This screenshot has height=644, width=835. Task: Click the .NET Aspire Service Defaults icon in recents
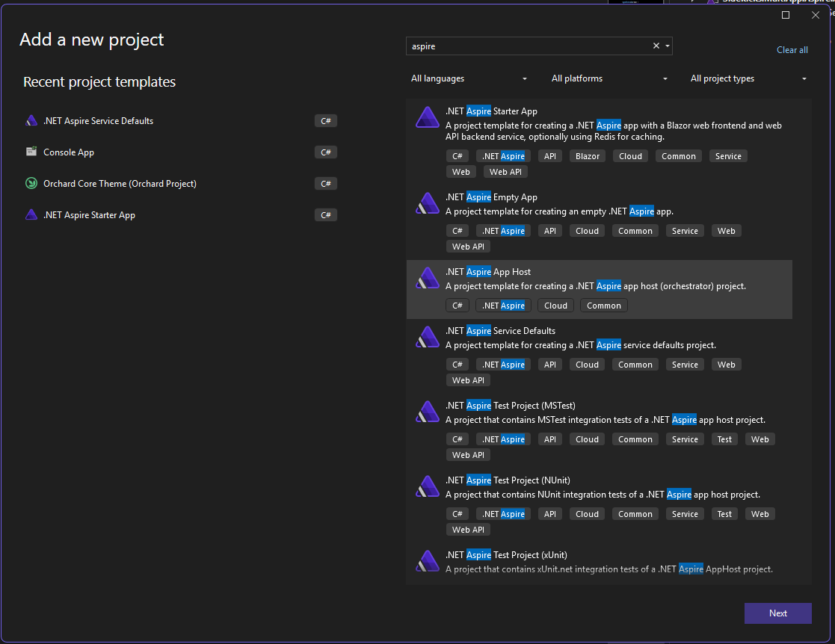pos(31,120)
